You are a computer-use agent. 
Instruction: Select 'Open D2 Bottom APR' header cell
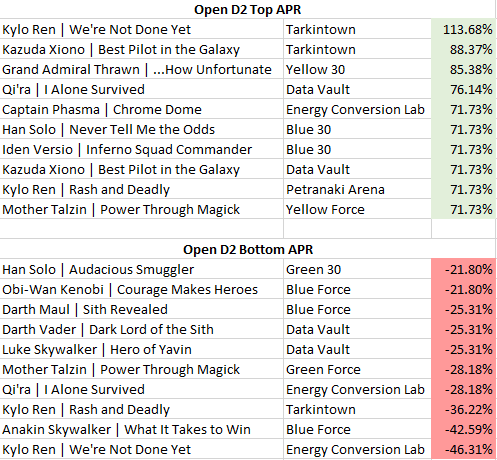(247, 249)
